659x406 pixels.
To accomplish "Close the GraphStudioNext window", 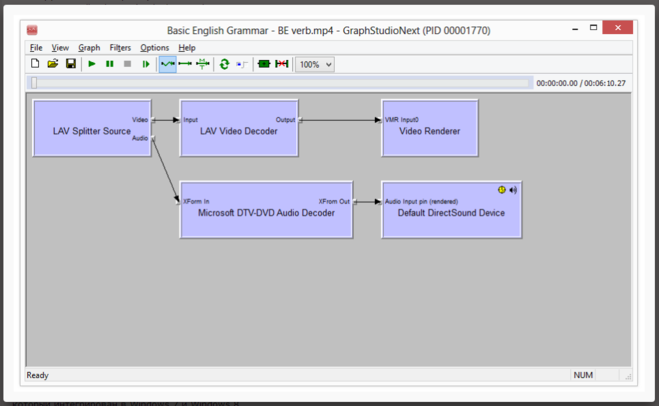I will pyautogui.click(x=617, y=28).
